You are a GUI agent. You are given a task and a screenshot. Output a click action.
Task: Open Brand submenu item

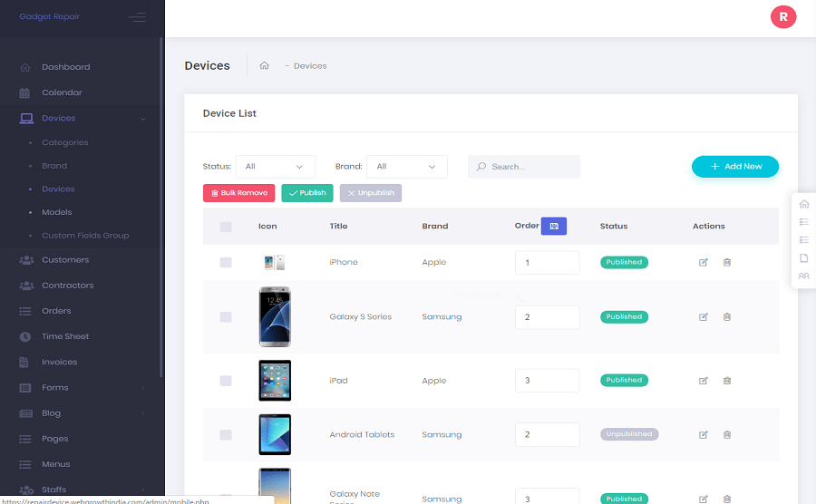pyautogui.click(x=54, y=166)
